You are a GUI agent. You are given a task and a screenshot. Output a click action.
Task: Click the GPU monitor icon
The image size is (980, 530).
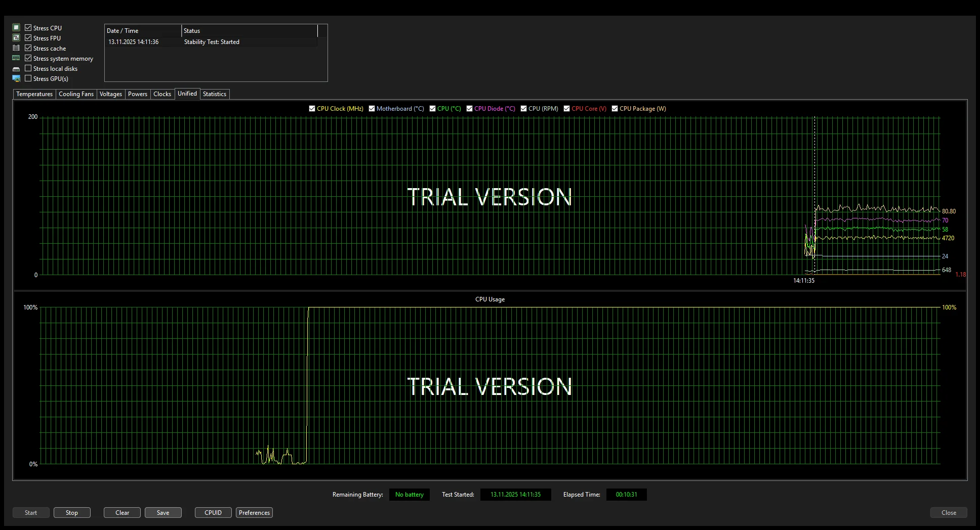coord(16,78)
